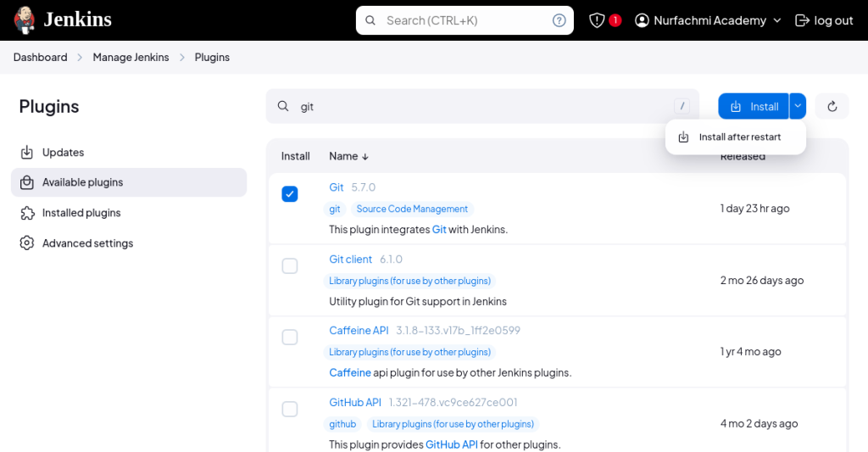Click the git category tag

(x=335, y=209)
